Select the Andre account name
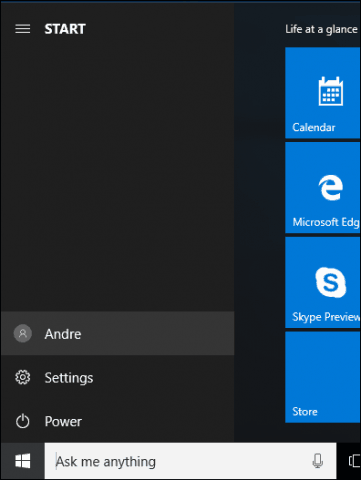Screen dimensions: 361x480 point(63,334)
